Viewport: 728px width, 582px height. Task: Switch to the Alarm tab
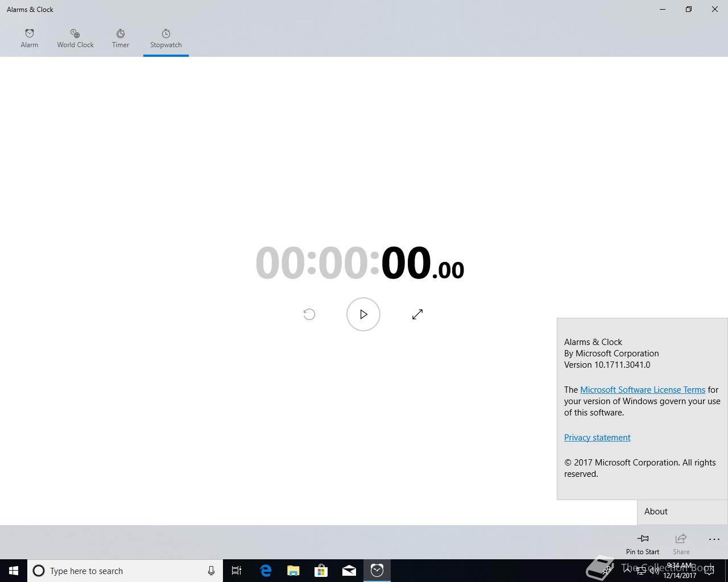(x=30, y=39)
